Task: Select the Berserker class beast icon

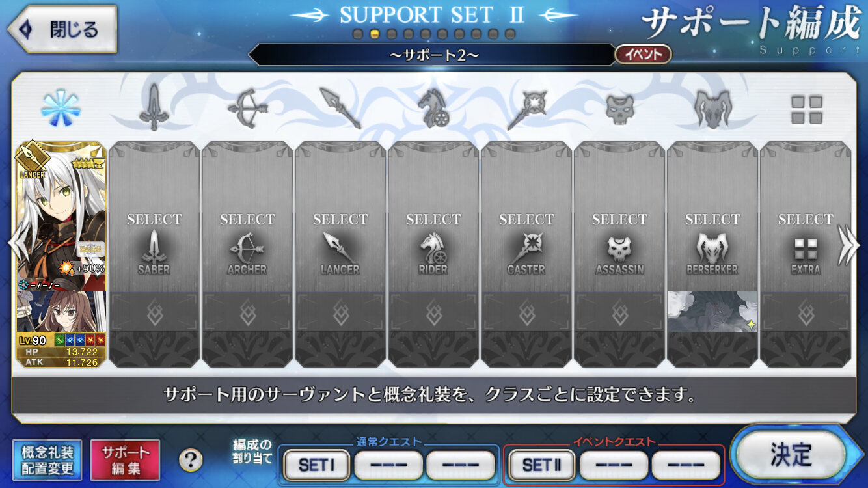Action: [x=712, y=108]
